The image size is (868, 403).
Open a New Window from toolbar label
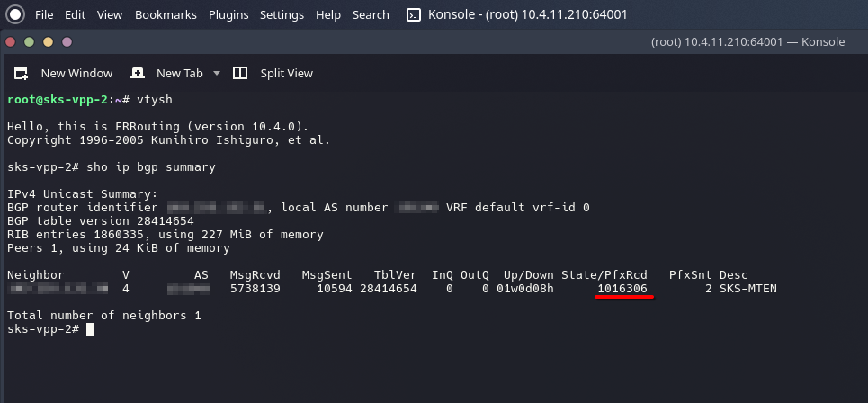[77, 73]
